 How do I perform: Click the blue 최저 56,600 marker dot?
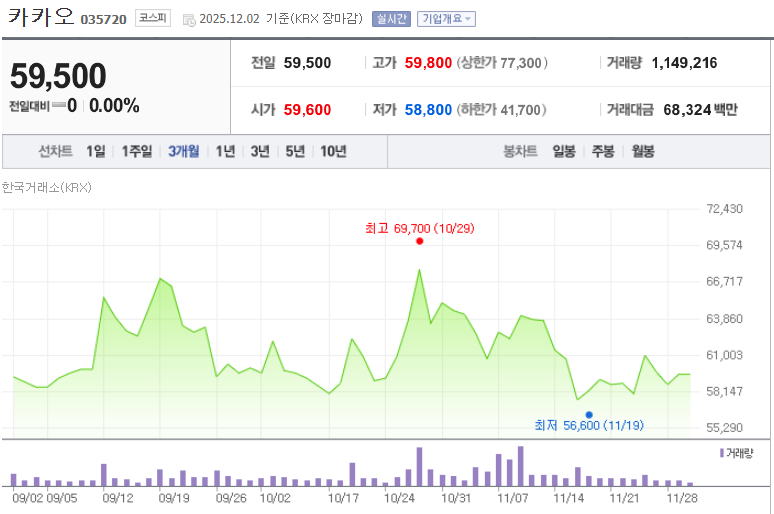pos(589,415)
